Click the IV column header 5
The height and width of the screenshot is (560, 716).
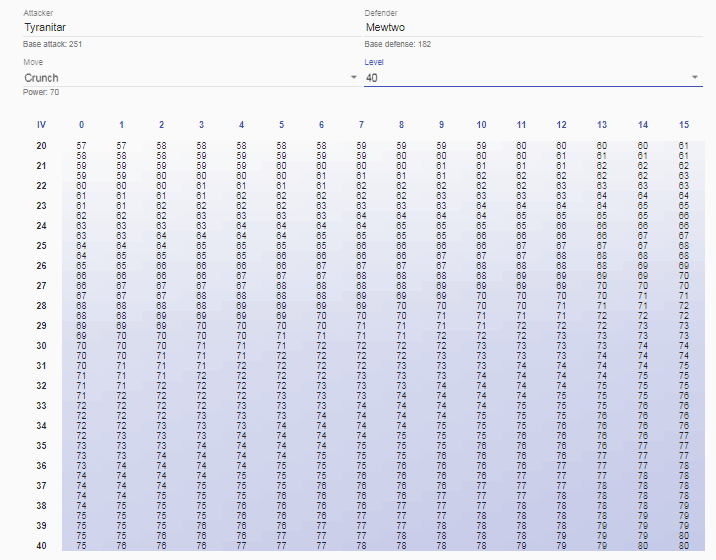[281, 125]
